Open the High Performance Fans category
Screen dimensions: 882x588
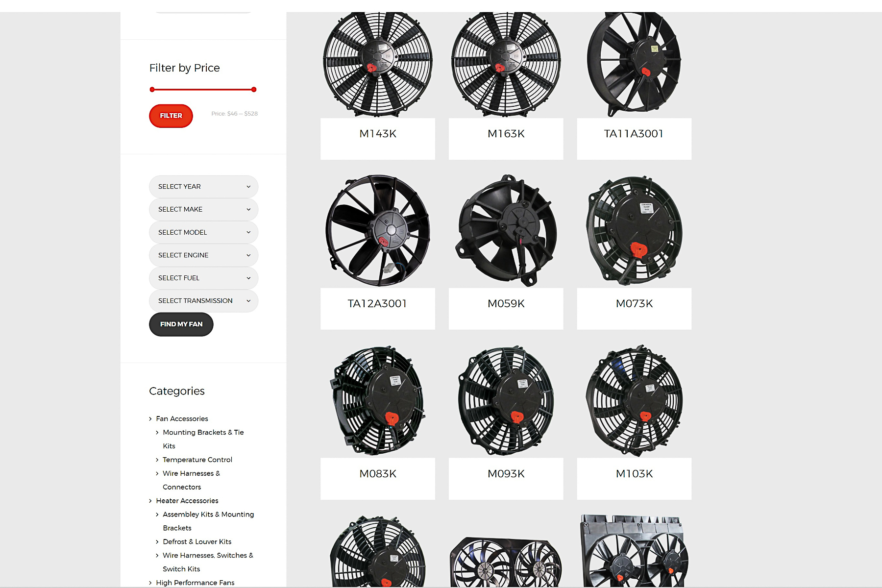[195, 583]
